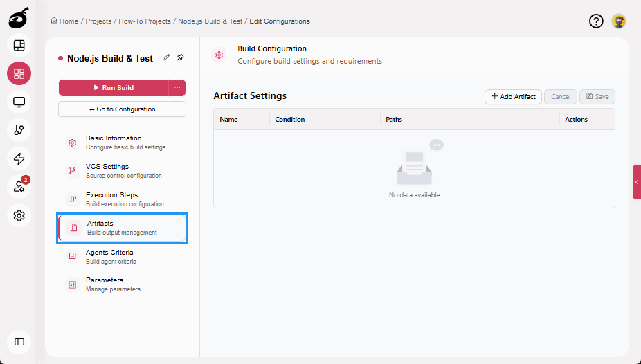Click the Basic Information gear icon
The width and height of the screenshot is (641, 364).
pos(73,143)
